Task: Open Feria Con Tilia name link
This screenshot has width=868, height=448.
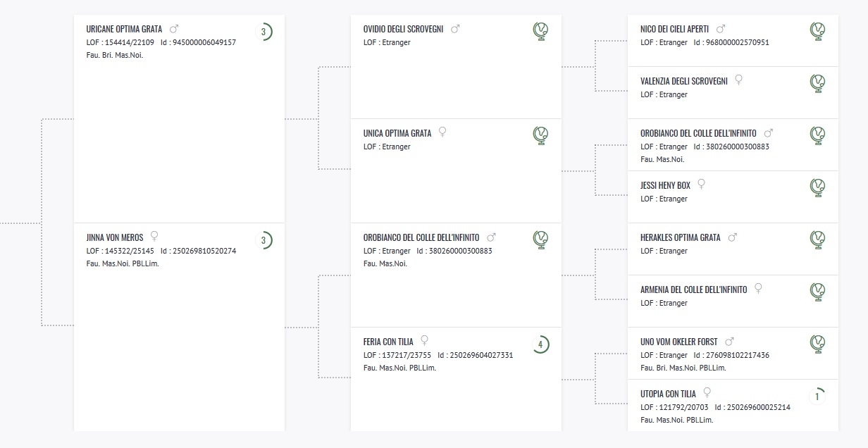Action: point(388,342)
